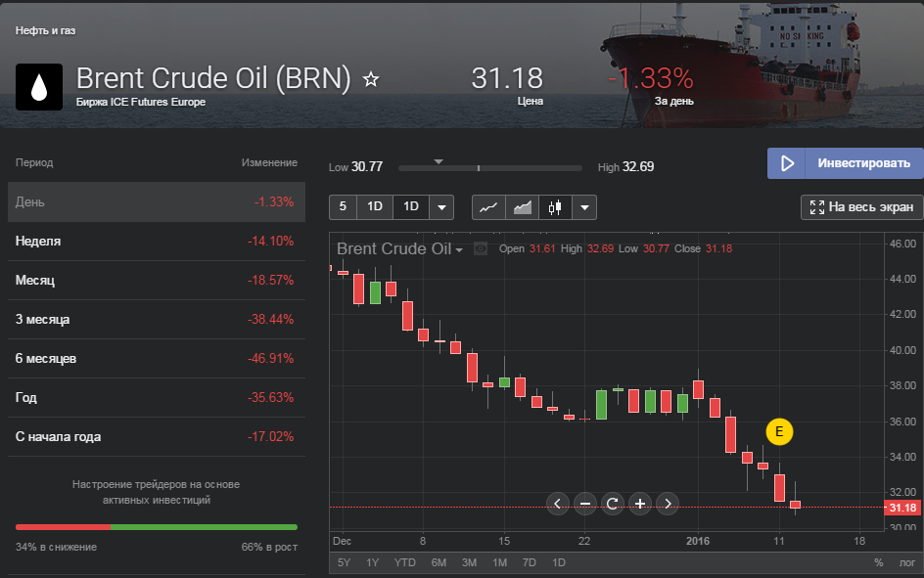Select the candlestick chart type icon
The height and width of the screenshot is (578, 924).
pyautogui.click(x=555, y=207)
